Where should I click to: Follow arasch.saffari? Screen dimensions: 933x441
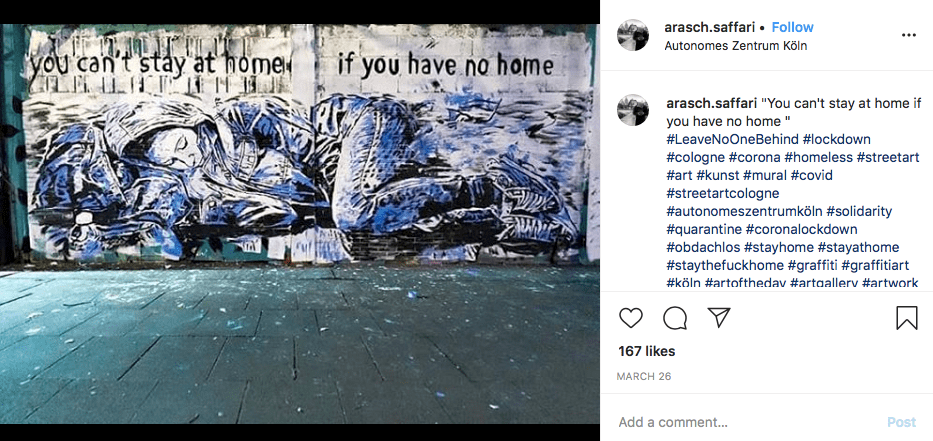[x=793, y=27]
